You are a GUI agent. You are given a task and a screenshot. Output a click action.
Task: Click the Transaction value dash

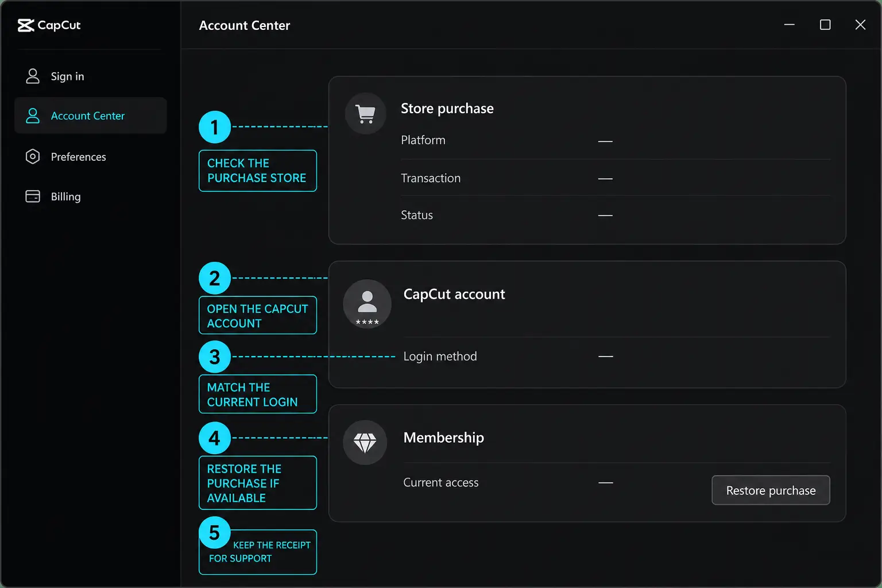(605, 179)
